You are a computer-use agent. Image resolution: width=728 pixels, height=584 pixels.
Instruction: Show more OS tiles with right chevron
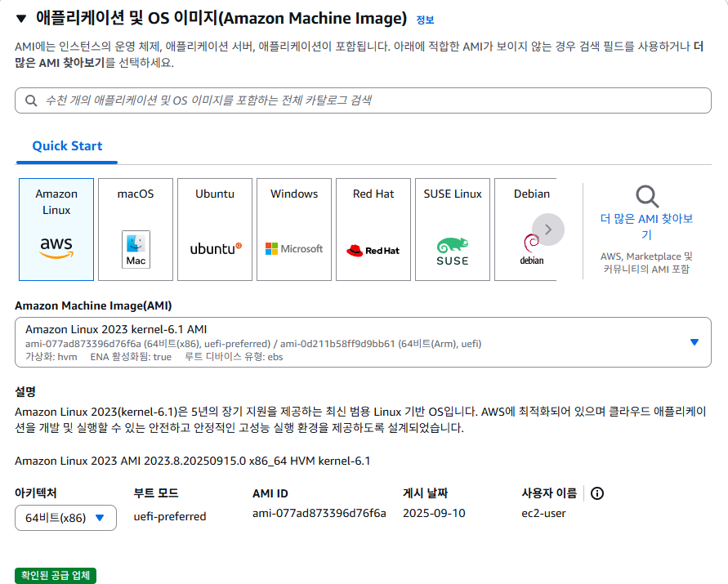pyautogui.click(x=548, y=230)
